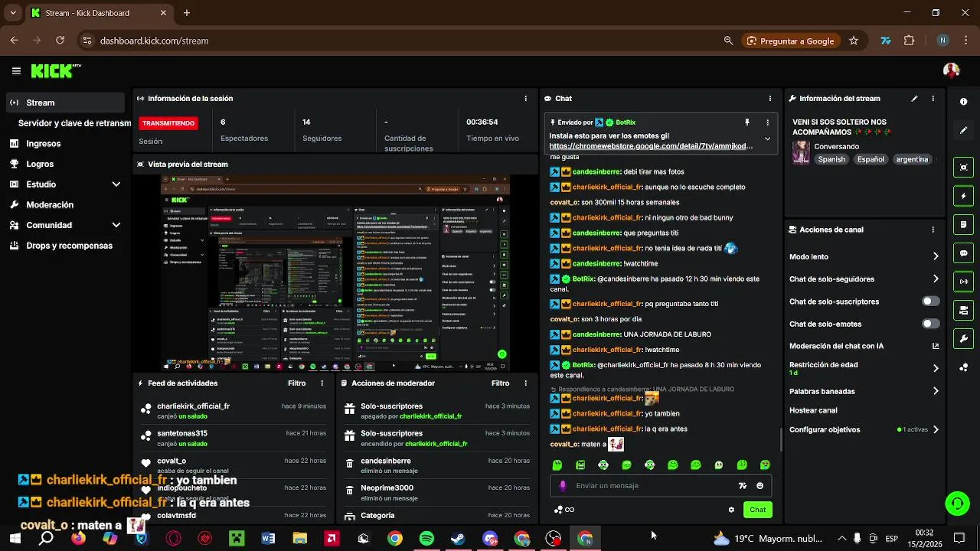Send the message with the green Chat button
Screen dimensions: 980x551
(x=757, y=510)
